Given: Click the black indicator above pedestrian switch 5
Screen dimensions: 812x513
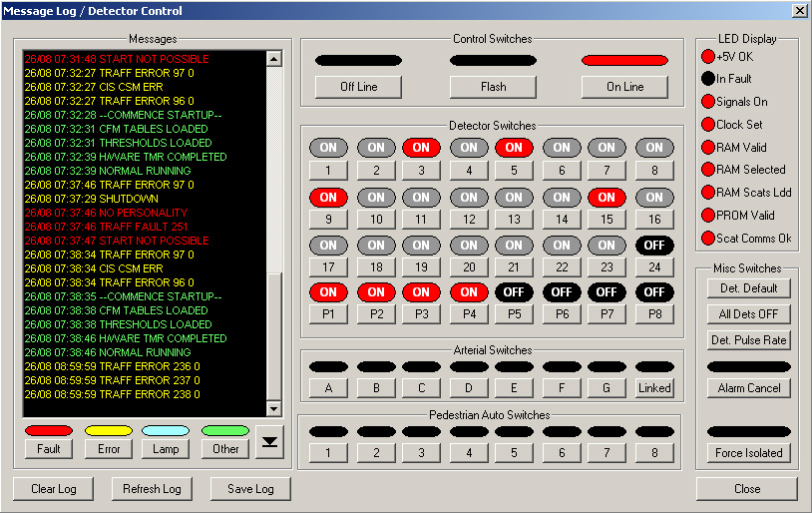Looking at the screenshot, I should [514, 431].
